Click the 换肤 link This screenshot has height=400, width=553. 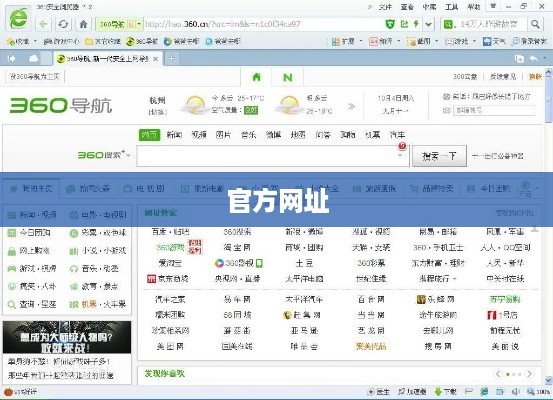pyautogui.click(x=535, y=77)
